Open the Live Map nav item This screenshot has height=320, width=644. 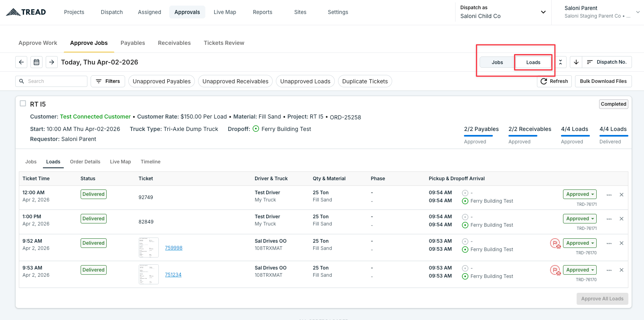pyautogui.click(x=225, y=12)
